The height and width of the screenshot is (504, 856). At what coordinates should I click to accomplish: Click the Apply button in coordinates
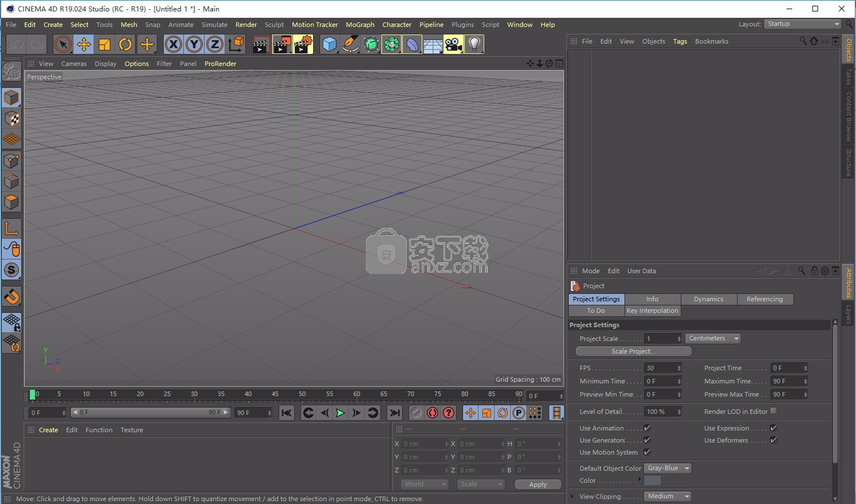(x=538, y=484)
